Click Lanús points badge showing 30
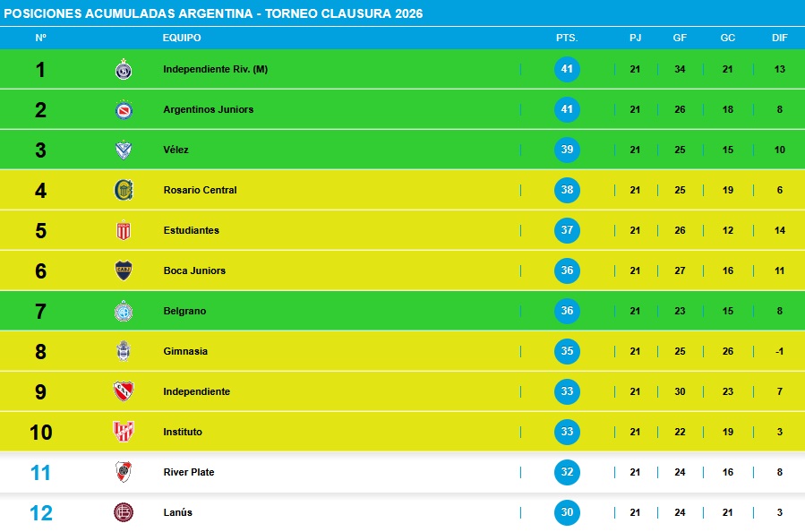The height and width of the screenshot is (532, 805). point(567,512)
